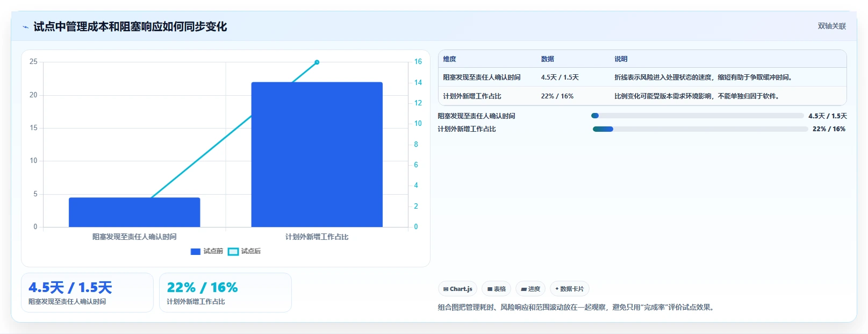Click x-axis label 阻塞发现至责任人确认时间
868x334 pixels.
pos(134,237)
